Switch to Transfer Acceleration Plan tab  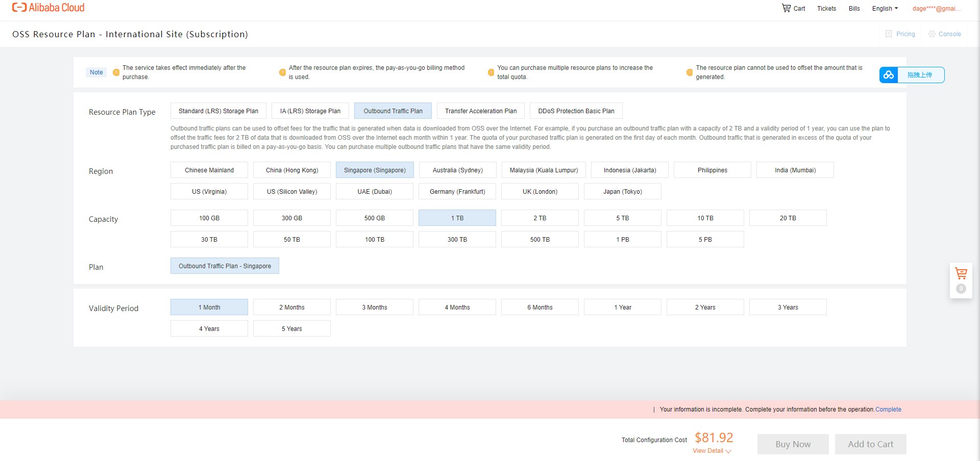coord(480,111)
